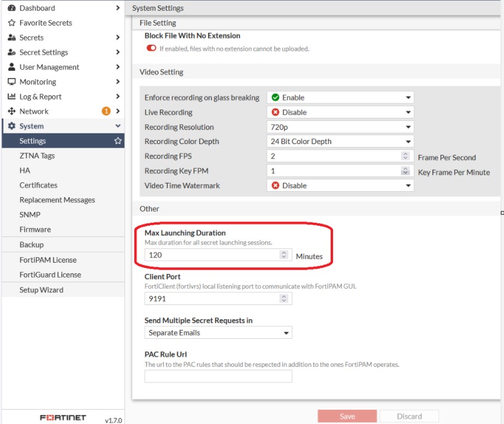
Task: Click the Recording Key FPM input field
Action: (340, 171)
